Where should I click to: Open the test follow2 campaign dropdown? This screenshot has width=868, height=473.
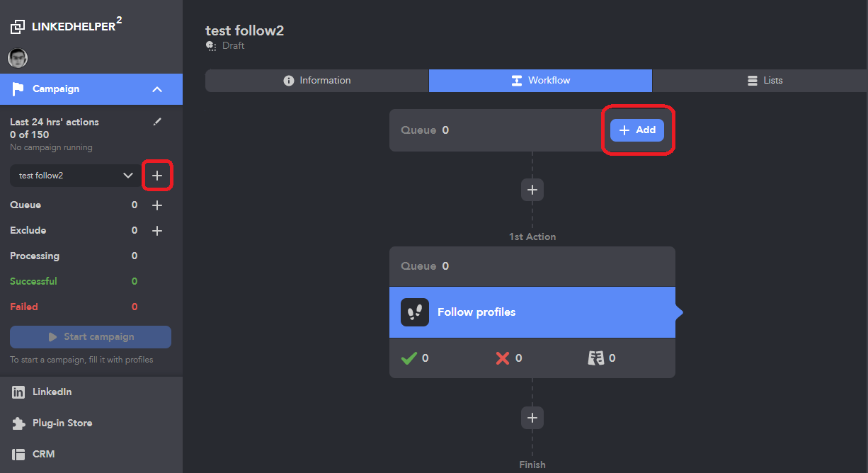[x=76, y=176]
